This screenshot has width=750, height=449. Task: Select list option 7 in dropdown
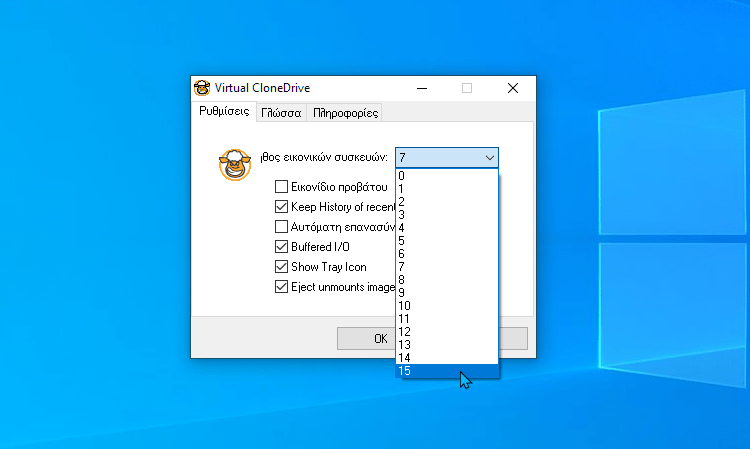pyautogui.click(x=447, y=267)
